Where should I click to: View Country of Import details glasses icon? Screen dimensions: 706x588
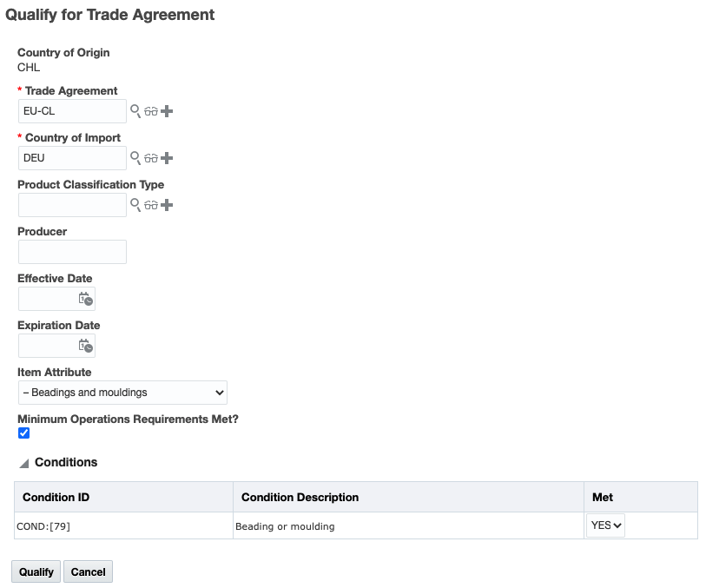click(x=151, y=158)
